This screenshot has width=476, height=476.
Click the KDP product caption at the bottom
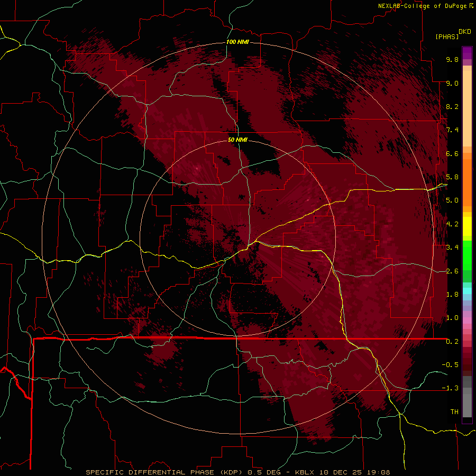click(237, 472)
